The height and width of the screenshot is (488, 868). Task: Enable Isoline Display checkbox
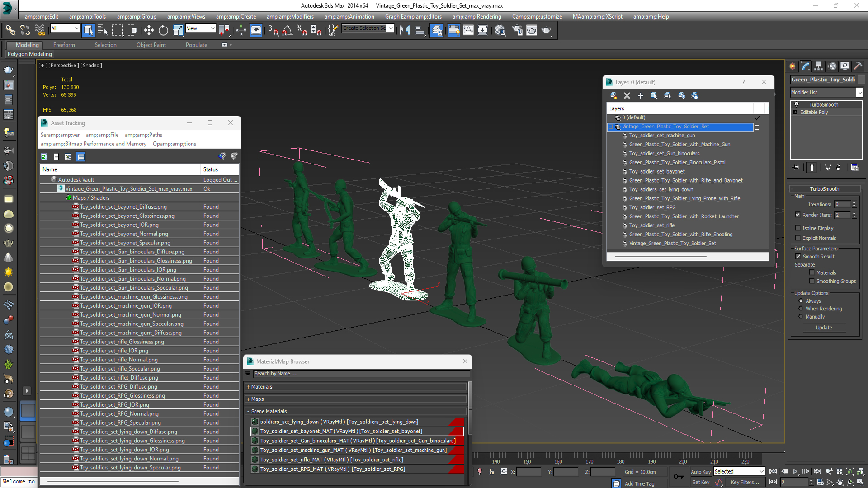[797, 228]
